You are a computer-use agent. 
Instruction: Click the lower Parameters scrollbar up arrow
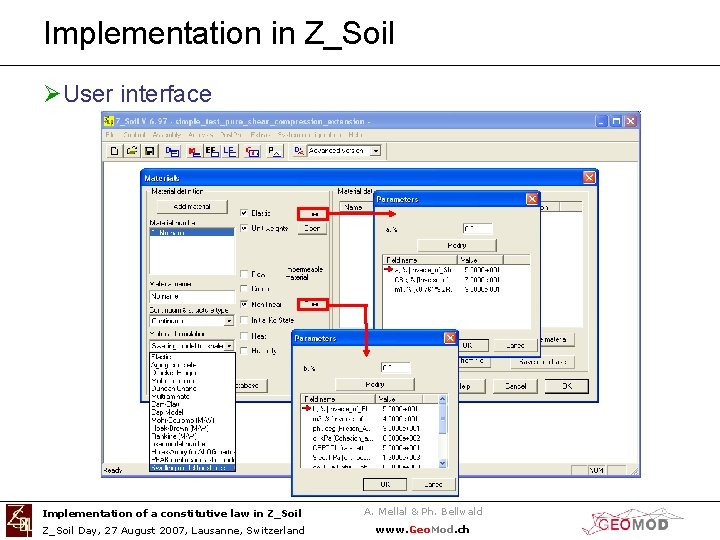point(443,399)
